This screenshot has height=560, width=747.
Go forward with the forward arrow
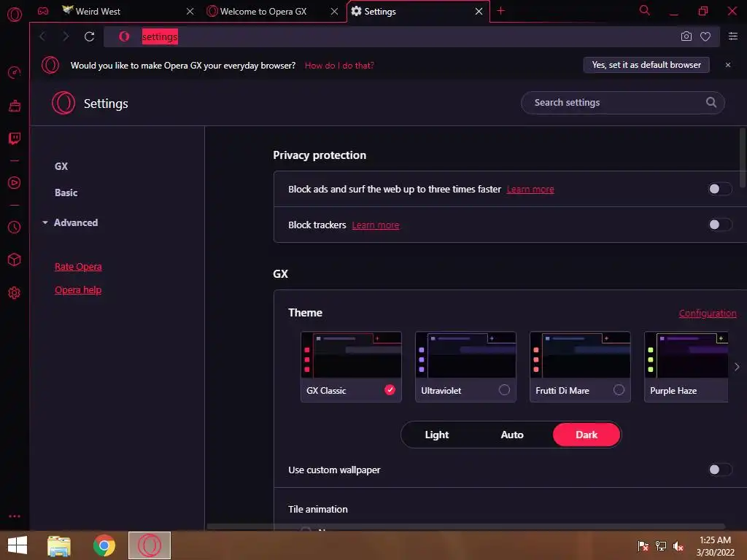pos(66,36)
